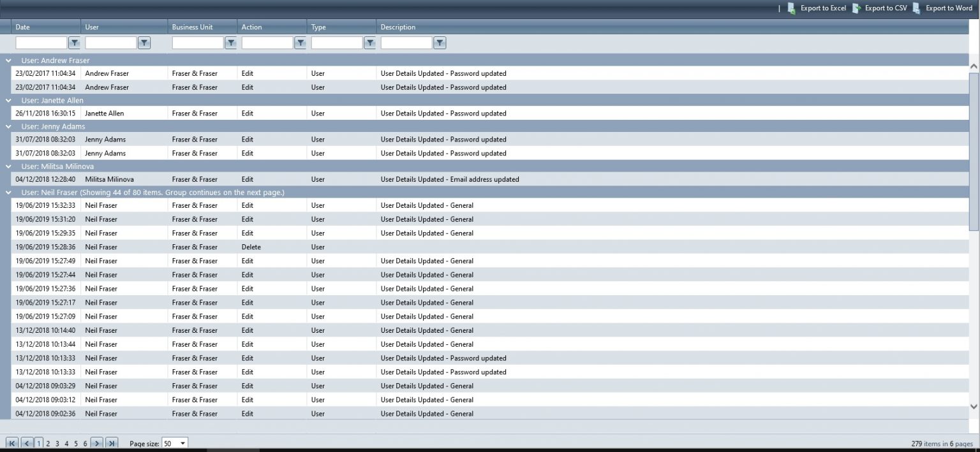
Task: Go to page 3
Action: (57, 444)
